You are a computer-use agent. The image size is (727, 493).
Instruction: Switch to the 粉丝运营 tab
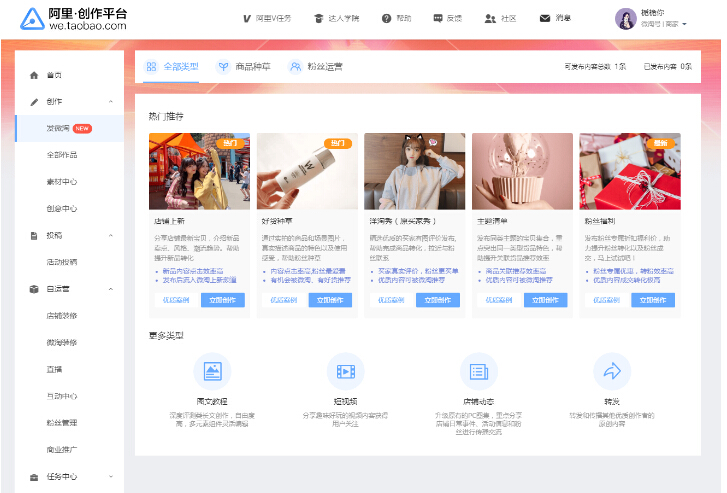(316, 67)
